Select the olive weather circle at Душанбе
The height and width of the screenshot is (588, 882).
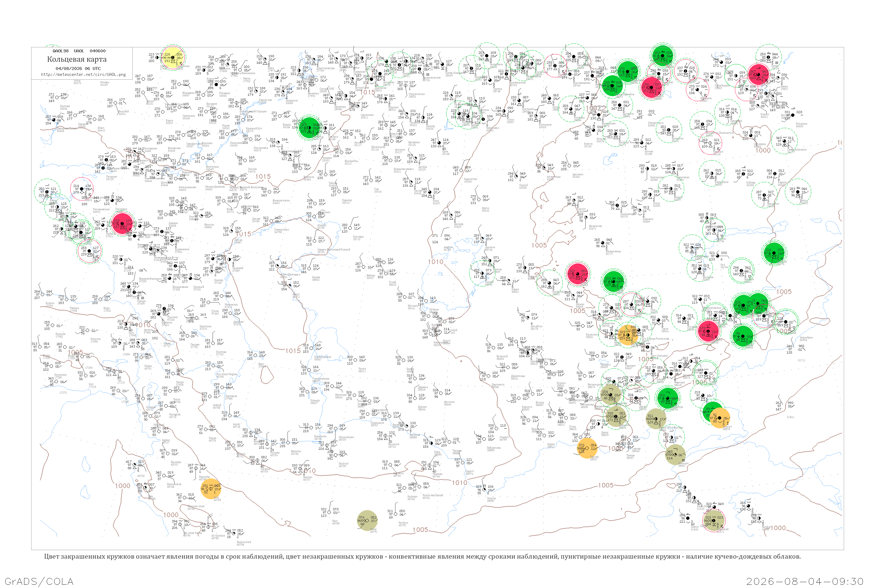click(x=616, y=416)
